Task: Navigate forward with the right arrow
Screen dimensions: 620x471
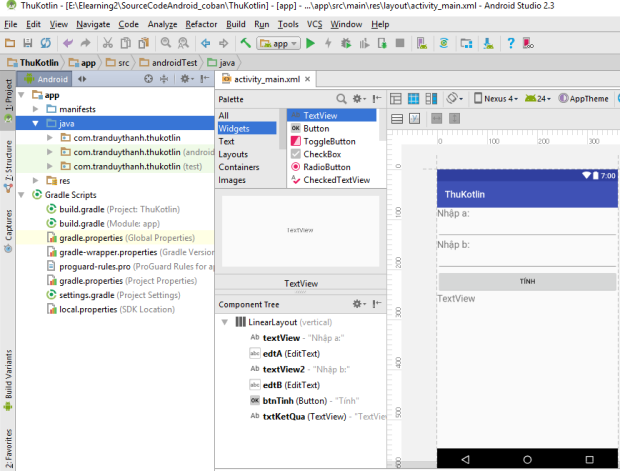Action: tap(223, 43)
